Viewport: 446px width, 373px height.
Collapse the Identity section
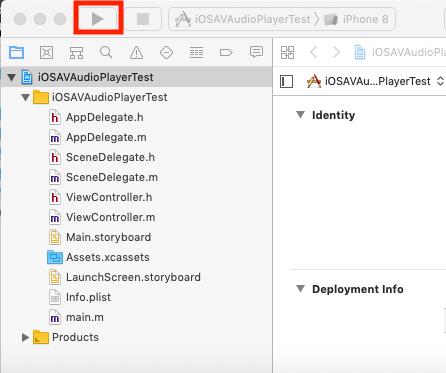click(300, 115)
